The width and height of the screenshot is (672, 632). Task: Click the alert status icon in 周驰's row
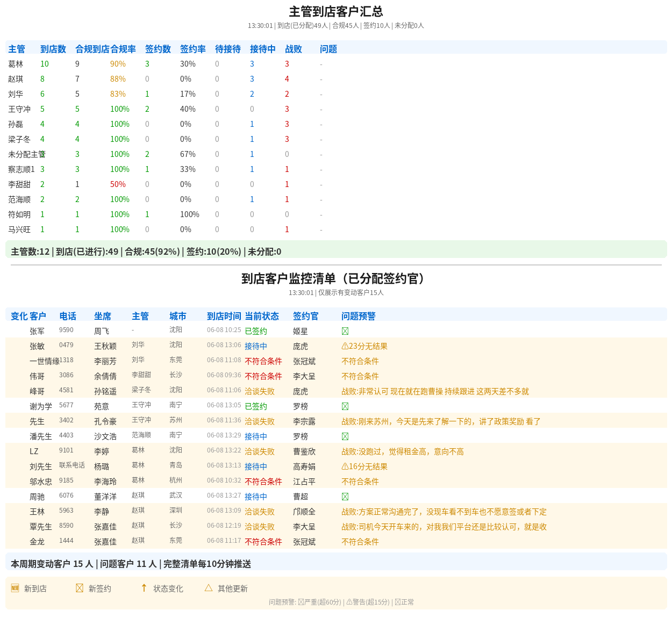pyautogui.click(x=345, y=497)
